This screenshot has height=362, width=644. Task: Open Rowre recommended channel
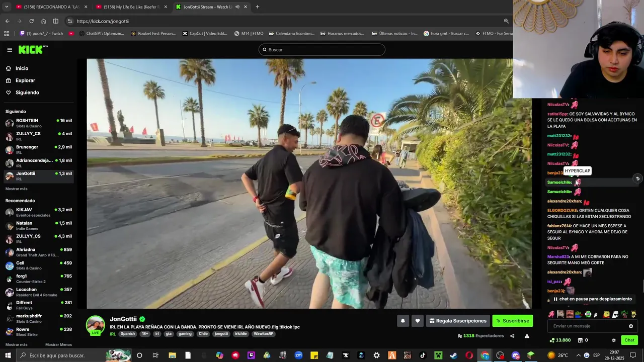[38, 332]
